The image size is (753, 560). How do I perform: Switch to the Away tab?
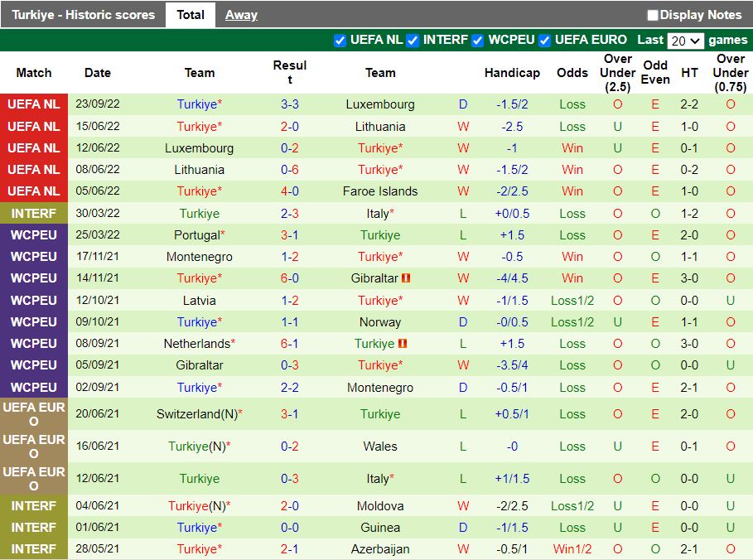[241, 15]
